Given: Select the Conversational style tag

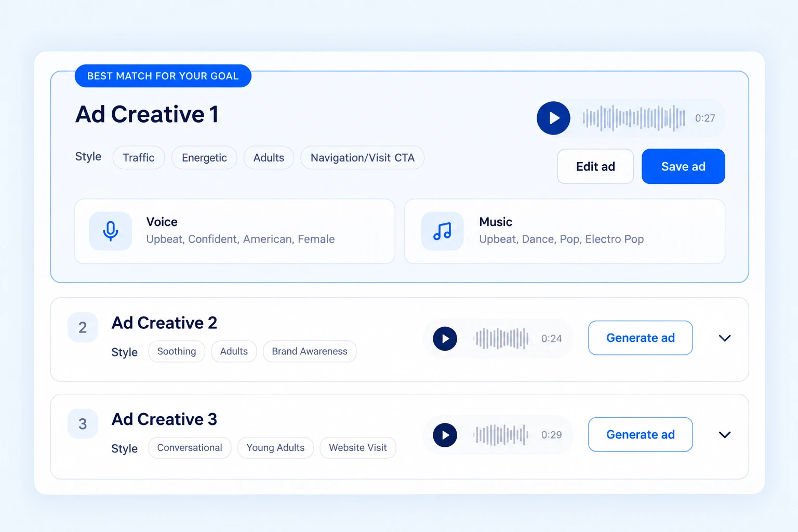Looking at the screenshot, I should click(x=190, y=448).
